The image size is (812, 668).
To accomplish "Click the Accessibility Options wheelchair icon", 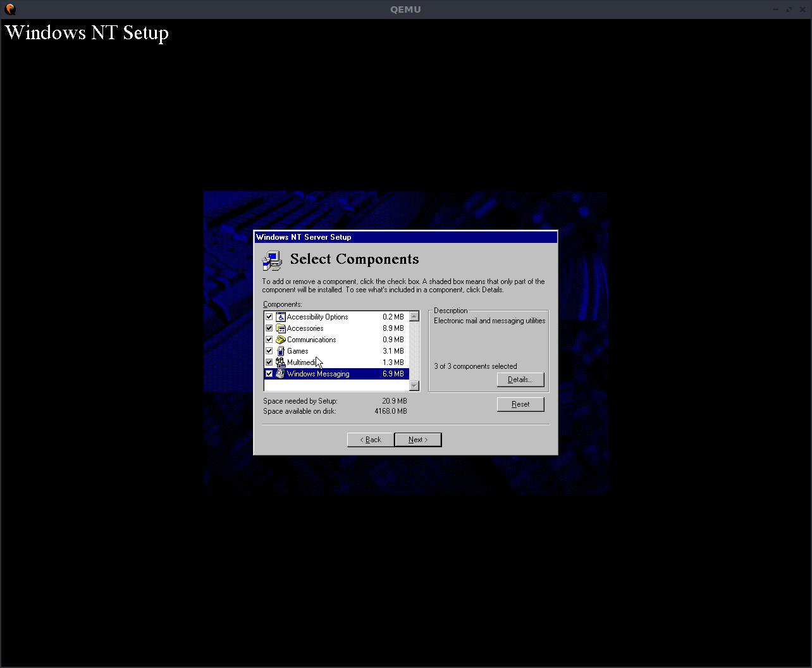I will [x=281, y=317].
